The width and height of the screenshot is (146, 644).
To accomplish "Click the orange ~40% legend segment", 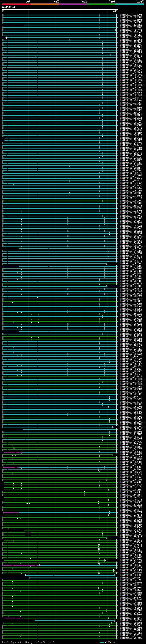I will click(x=45, y=4).
